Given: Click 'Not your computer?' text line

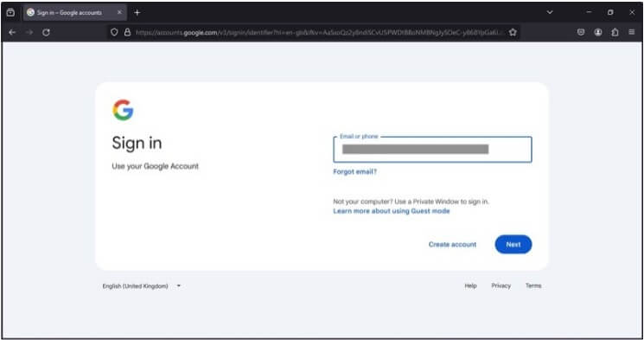Looking at the screenshot, I should pyautogui.click(x=411, y=202).
